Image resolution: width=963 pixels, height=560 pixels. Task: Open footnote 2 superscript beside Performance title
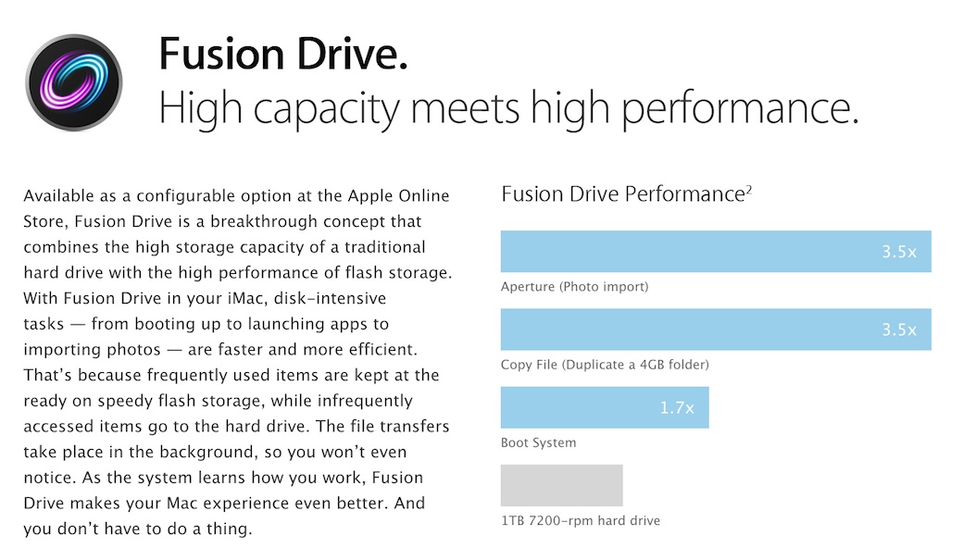[x=749, y=189]
